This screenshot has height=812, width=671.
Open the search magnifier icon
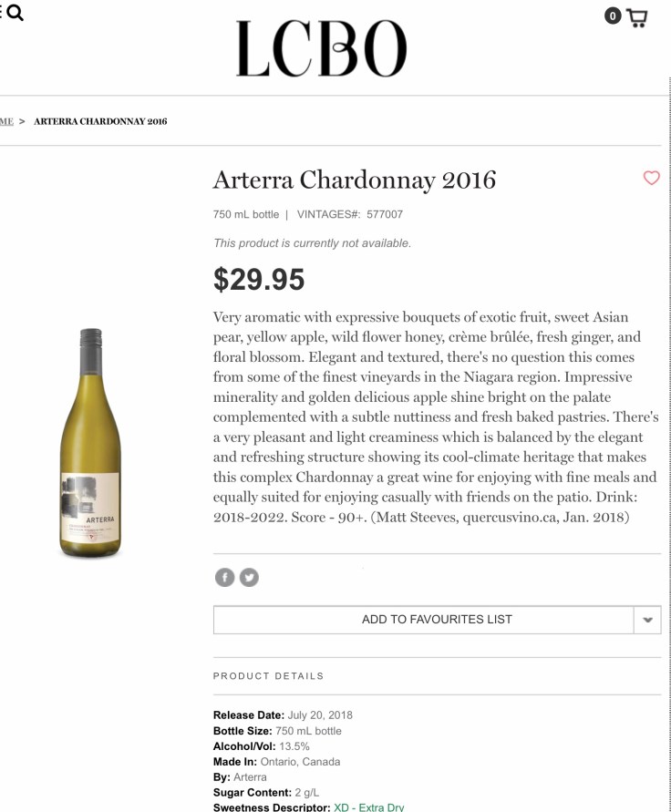click(x=15, y=13)
